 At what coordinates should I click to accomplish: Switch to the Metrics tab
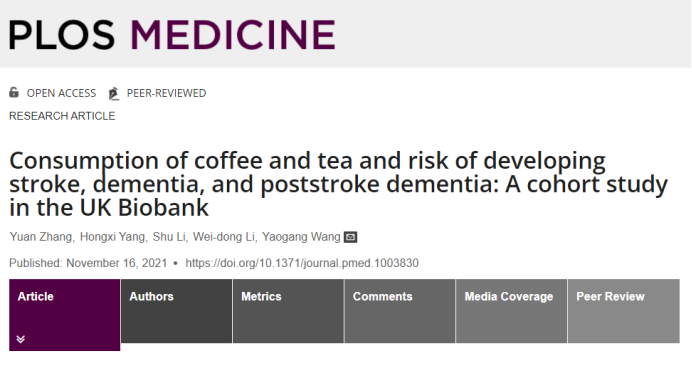point(288,311)
